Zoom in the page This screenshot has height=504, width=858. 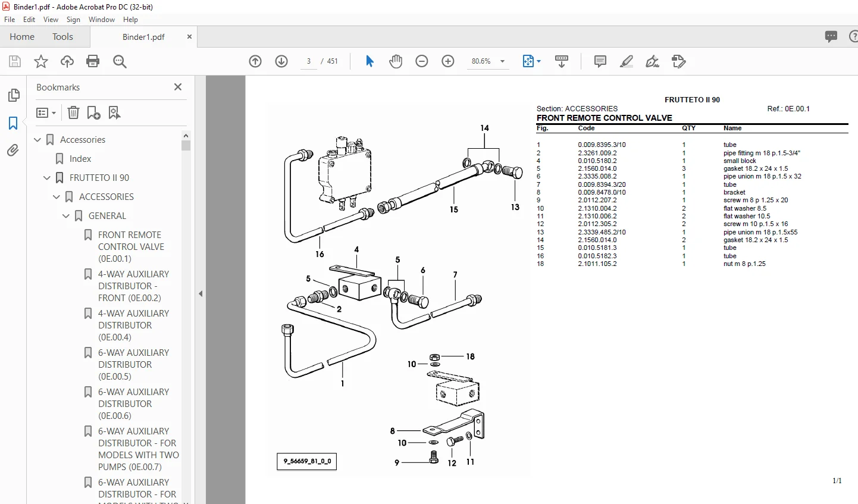448,61
